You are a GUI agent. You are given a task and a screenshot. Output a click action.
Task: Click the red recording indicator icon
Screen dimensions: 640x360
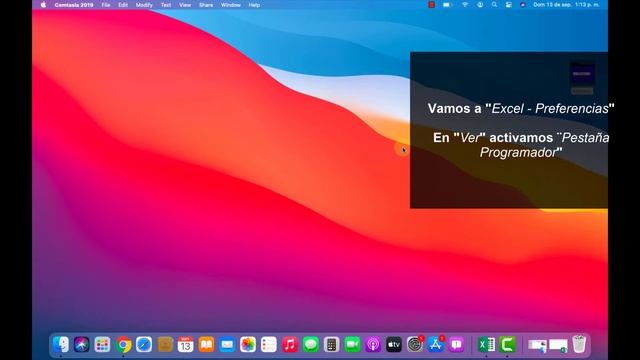click(431, 5)
